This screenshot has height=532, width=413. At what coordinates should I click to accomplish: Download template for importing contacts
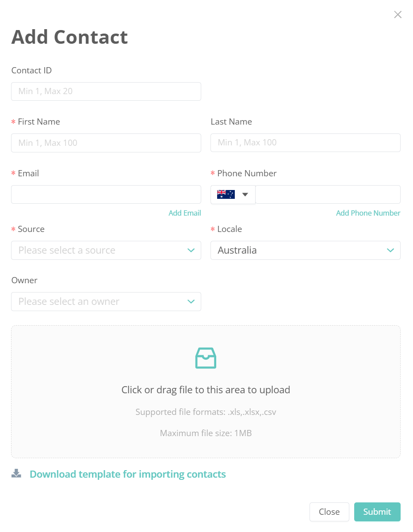click(127, 474)
